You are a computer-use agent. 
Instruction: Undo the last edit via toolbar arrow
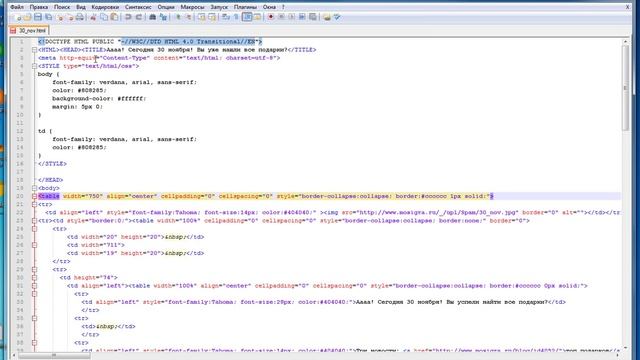coord(128,17)
